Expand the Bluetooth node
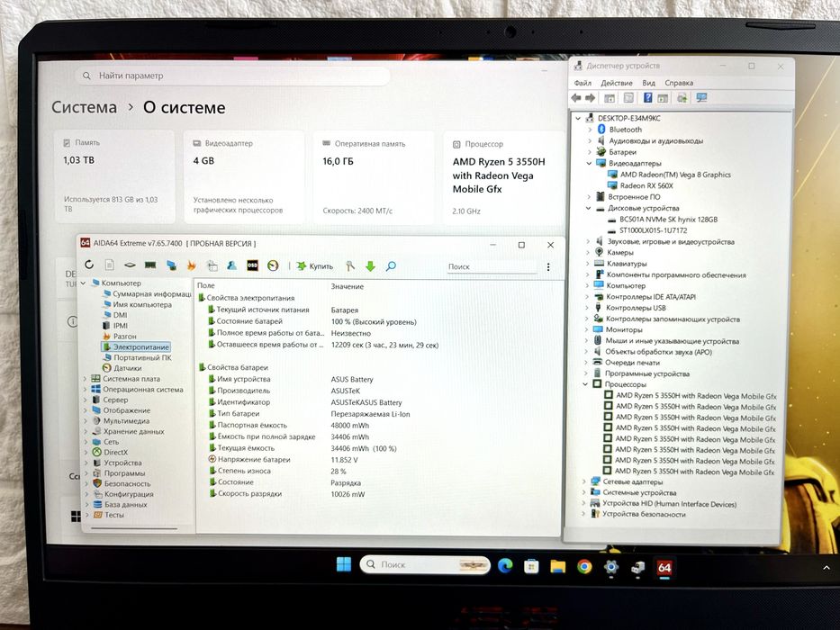 590,130
